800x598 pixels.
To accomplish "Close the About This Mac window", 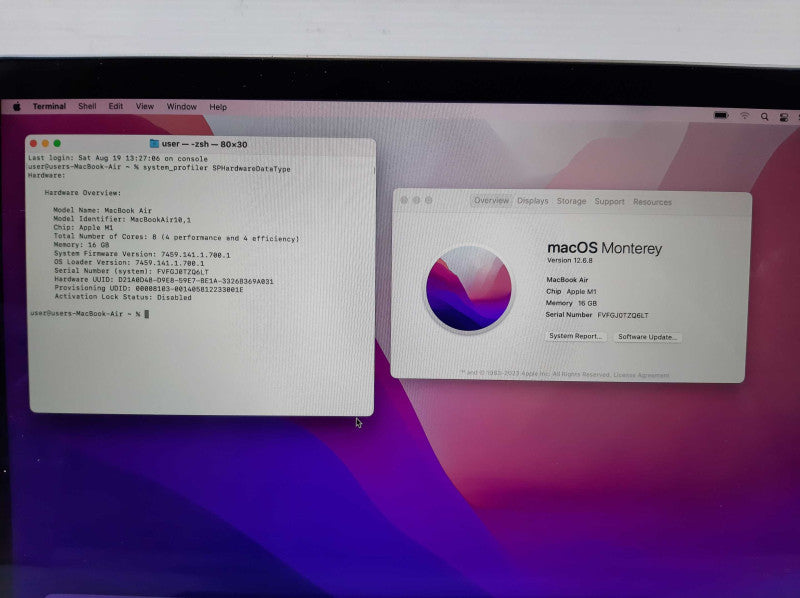I will pos(404,200).
